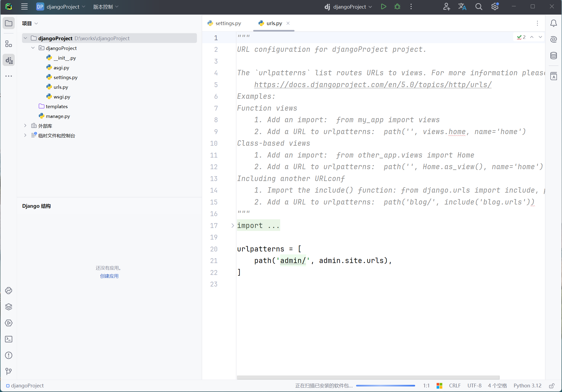562x392 pixels.
Task: Click the PyCharm logo in title bar
Action: [x=9, y=6]
